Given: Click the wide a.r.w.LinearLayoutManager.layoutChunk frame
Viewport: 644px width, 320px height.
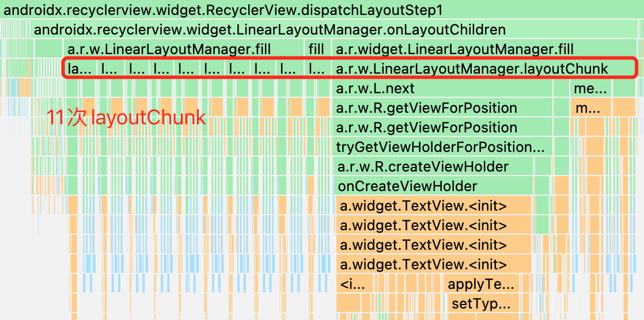Looking at the screenshot, I should pos(472,69).
